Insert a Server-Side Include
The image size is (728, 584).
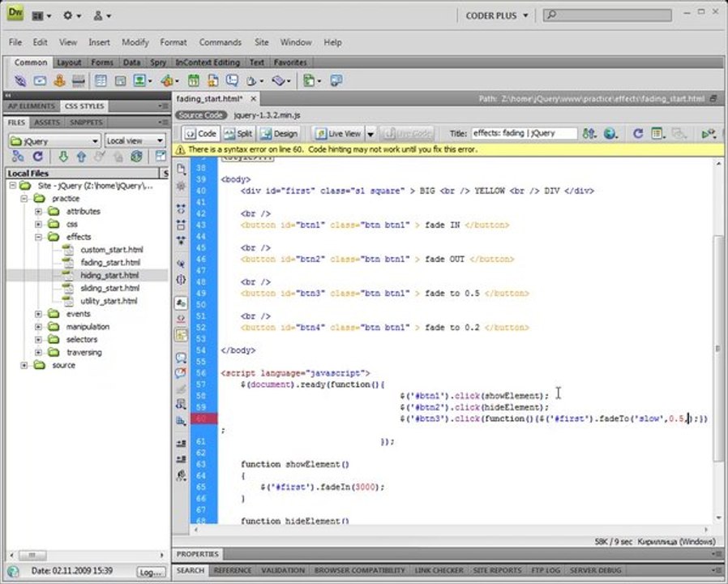pos(212,81)
